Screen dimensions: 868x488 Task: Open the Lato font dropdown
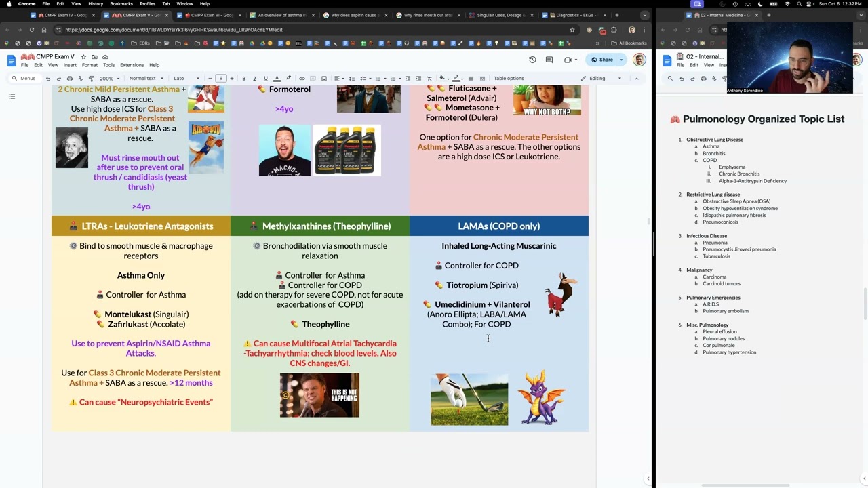tap(186, 79)
